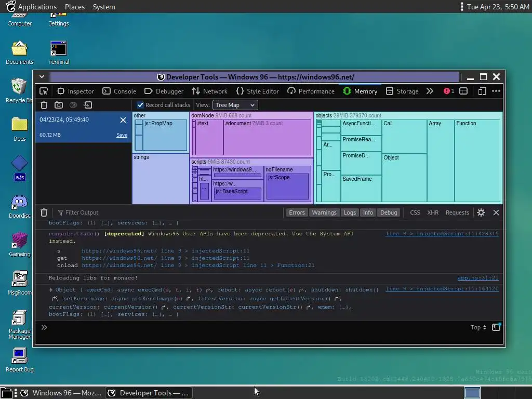Toggle the Errors filter button
The image size is (532, 399).
(297, 212)
